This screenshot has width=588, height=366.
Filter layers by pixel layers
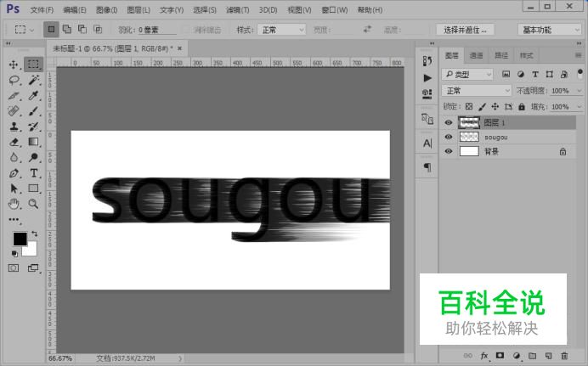pos(506,74)
